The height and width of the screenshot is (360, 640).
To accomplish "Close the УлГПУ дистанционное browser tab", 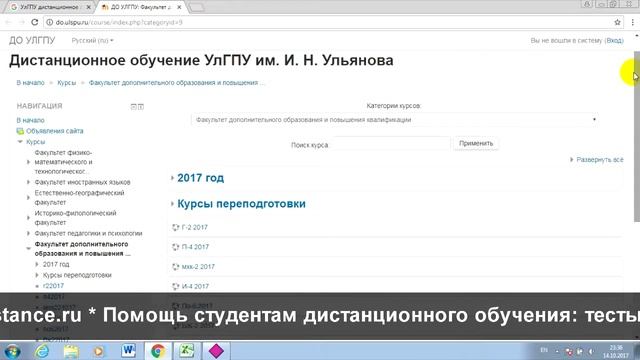I will coord(89,7).
